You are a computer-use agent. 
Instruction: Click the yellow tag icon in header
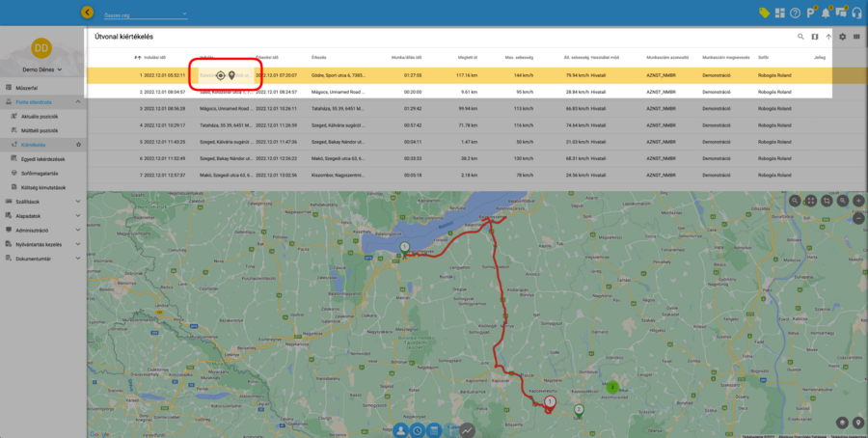[764, 13]
